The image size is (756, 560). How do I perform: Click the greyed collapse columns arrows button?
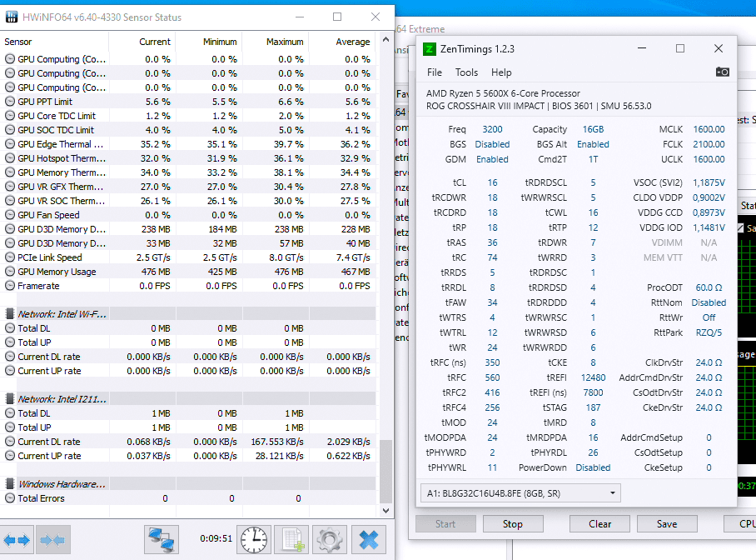click(x=52, y=540)
